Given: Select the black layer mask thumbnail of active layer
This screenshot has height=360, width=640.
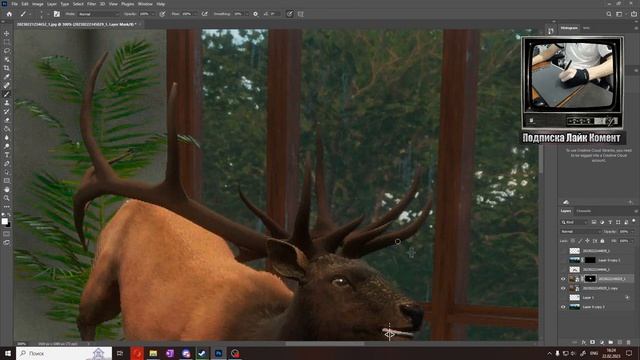Looking at the screenshot, I should (x=590, y=279).
